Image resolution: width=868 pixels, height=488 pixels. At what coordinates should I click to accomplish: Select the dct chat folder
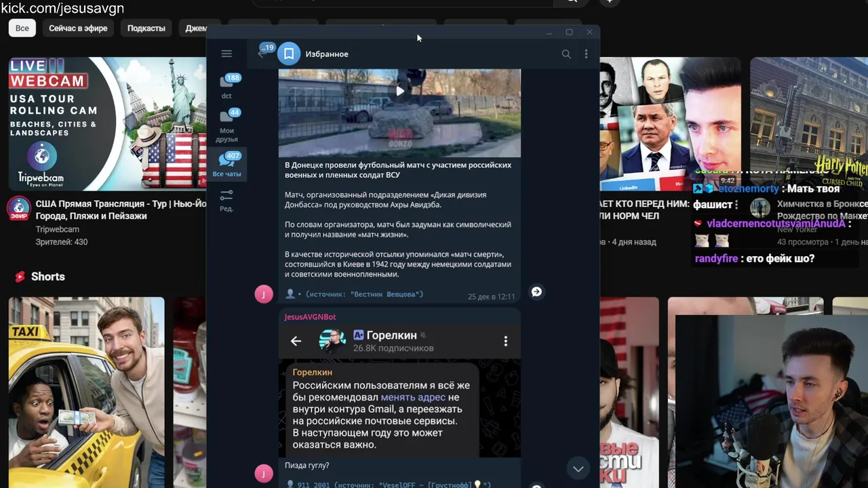226,86
